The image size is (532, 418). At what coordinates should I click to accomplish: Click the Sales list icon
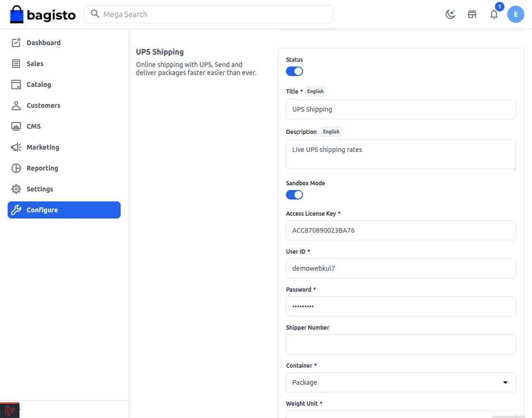coord(16,64)
